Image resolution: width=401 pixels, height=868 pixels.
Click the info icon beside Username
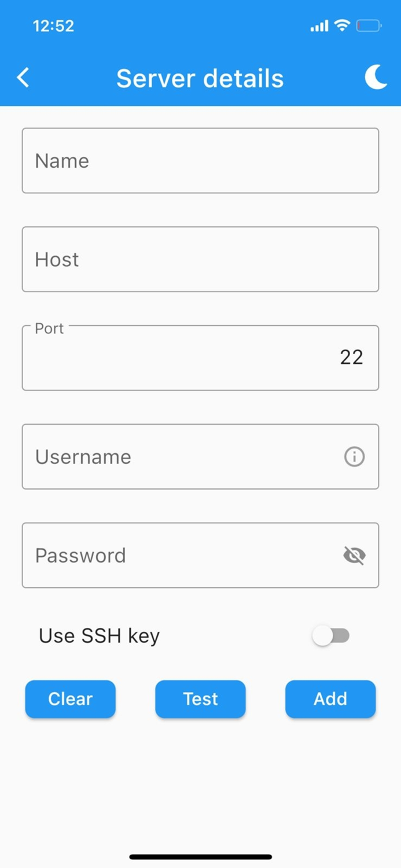[354, 457]
